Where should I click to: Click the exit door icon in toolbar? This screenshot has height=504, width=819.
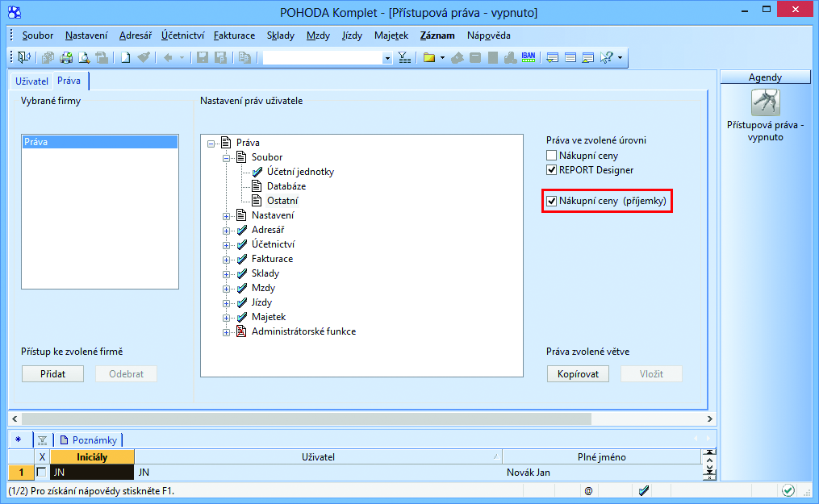click(x=24, y=57)
